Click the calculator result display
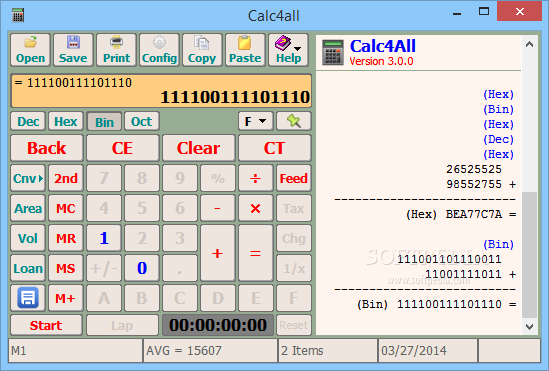Image resolution: width=549 pixels, height=371 pixels. [x=161, y=91]
